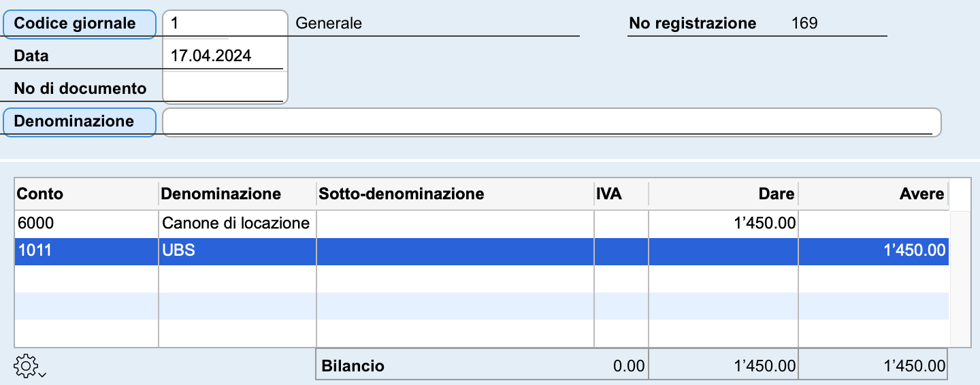Click the Codice giornale button
The image size is (980, 385).
[80, 24]
